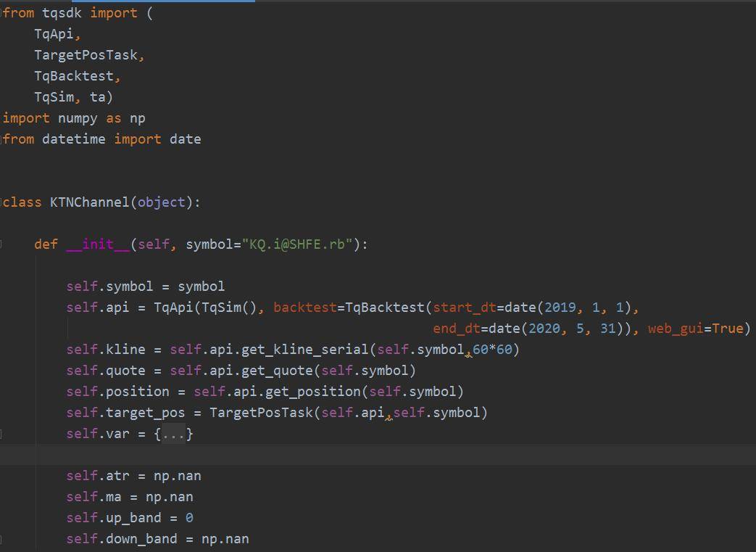Click the def keyword
Viewport: 756px width, 552px height.
click(46, 244)
